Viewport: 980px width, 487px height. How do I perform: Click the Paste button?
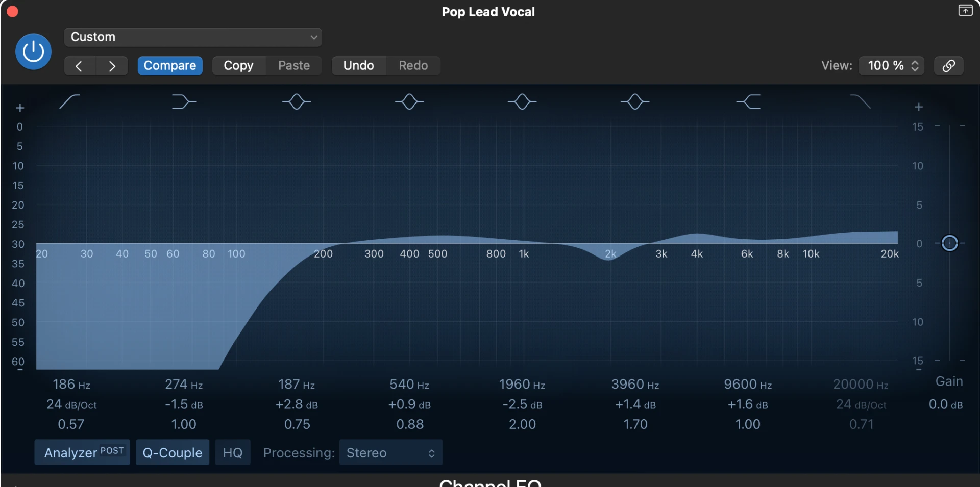[x=294, y=66]
